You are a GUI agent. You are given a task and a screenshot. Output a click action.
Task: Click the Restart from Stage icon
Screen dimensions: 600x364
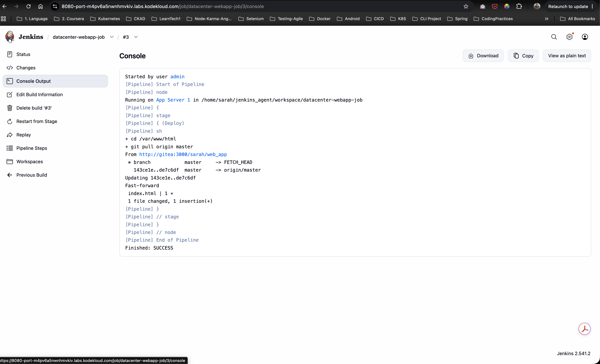tap(10, 121)
